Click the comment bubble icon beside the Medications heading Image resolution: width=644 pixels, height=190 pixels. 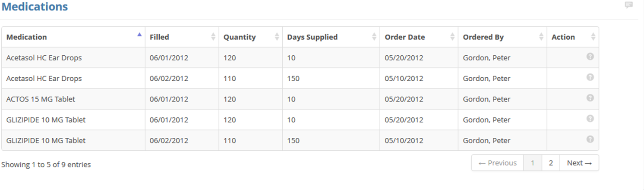tap(629, 5)
